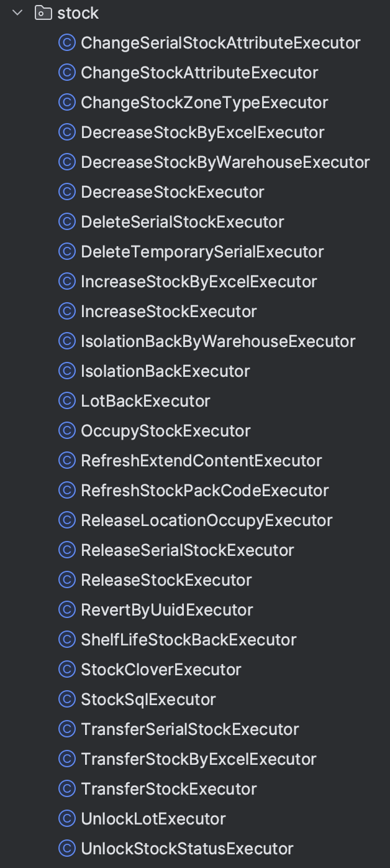Viewport: 390px width, 868px height.
Task: Click class icon beside UnlockLotExecutor
Action: point(67,818)
